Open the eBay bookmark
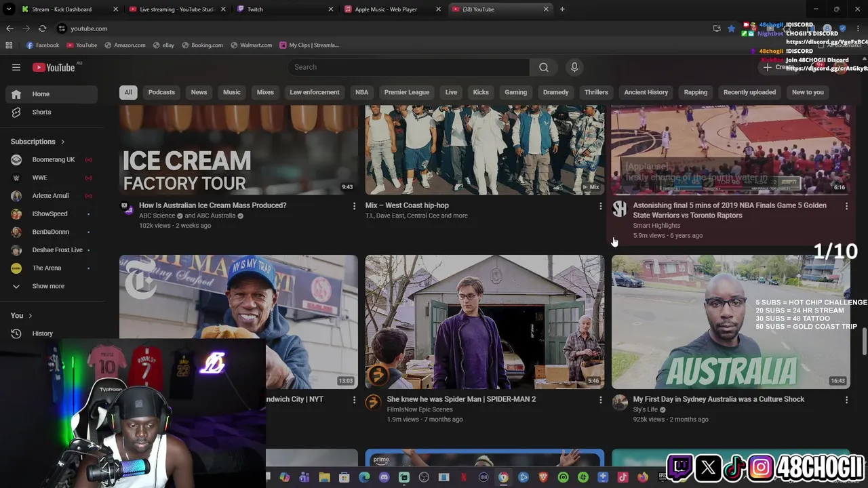The height and width of the screenshot is (488, 868). (163, 45)
